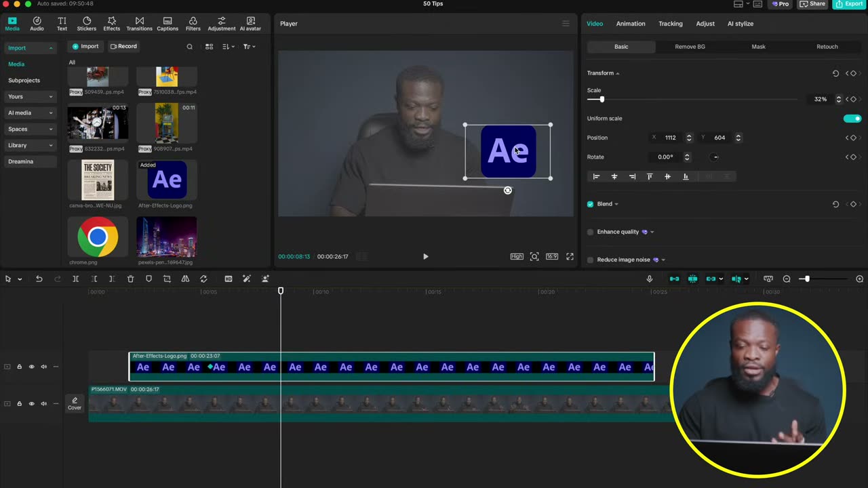The width and height of the screenshot is (868, 488).
Task: Open the Transitions panel
Action: coord(139,24)
